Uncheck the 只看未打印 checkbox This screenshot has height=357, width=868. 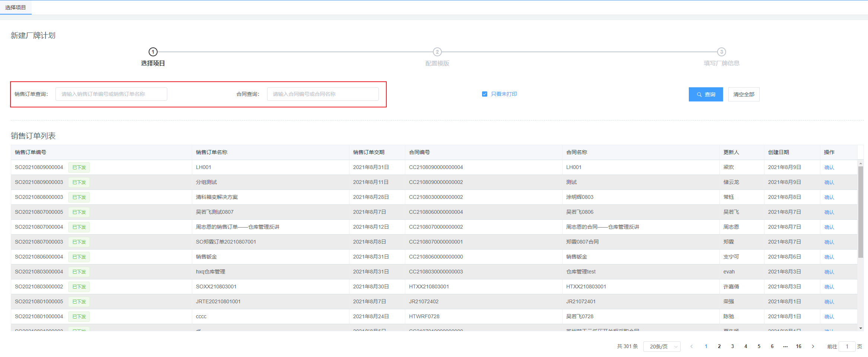pos(485,94)
